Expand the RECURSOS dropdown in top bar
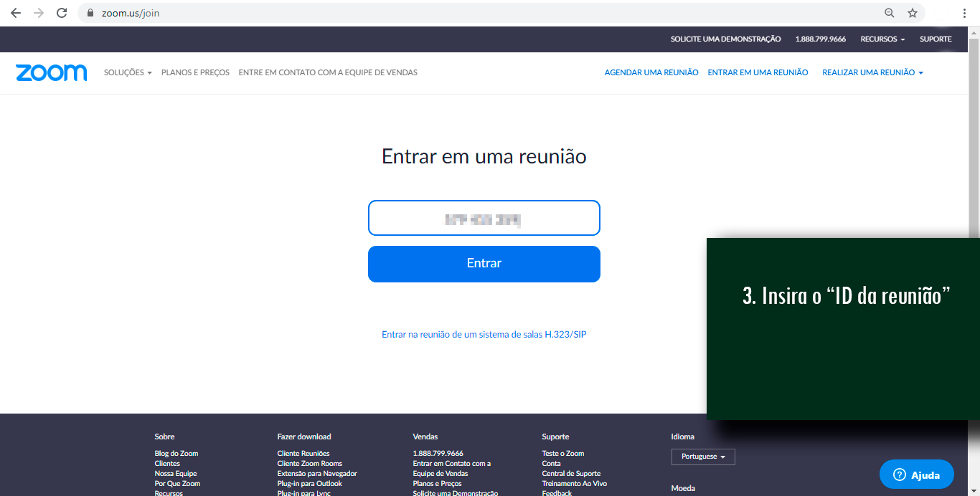 [x=882, y=39]
